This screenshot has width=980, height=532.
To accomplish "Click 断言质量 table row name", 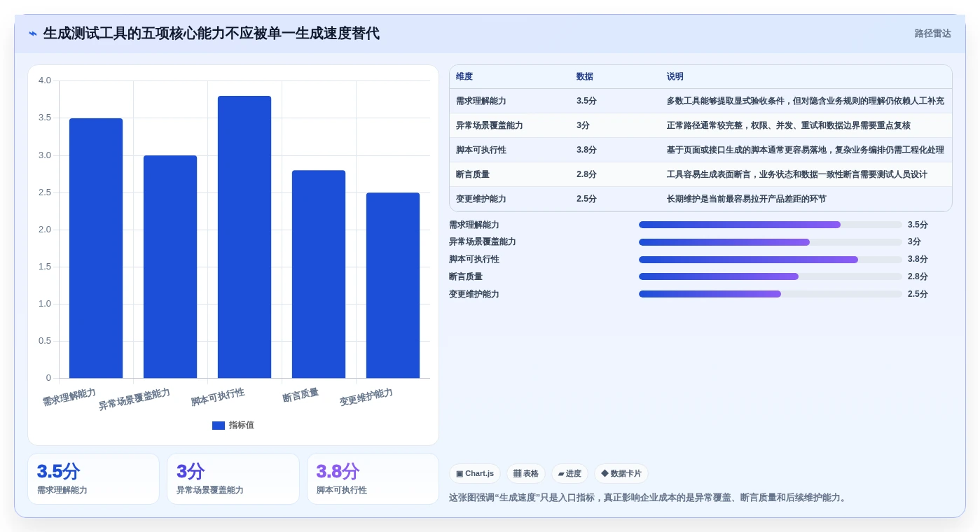I will click(x=473, y=174).
